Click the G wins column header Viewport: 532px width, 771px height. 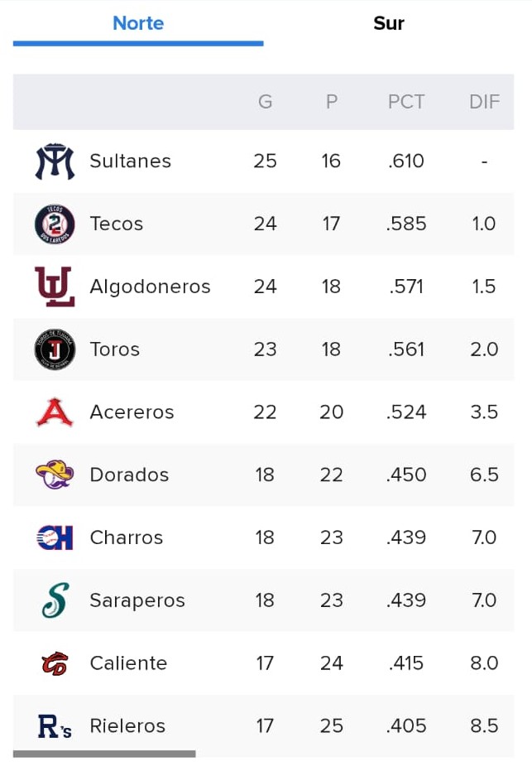[266, 102]
